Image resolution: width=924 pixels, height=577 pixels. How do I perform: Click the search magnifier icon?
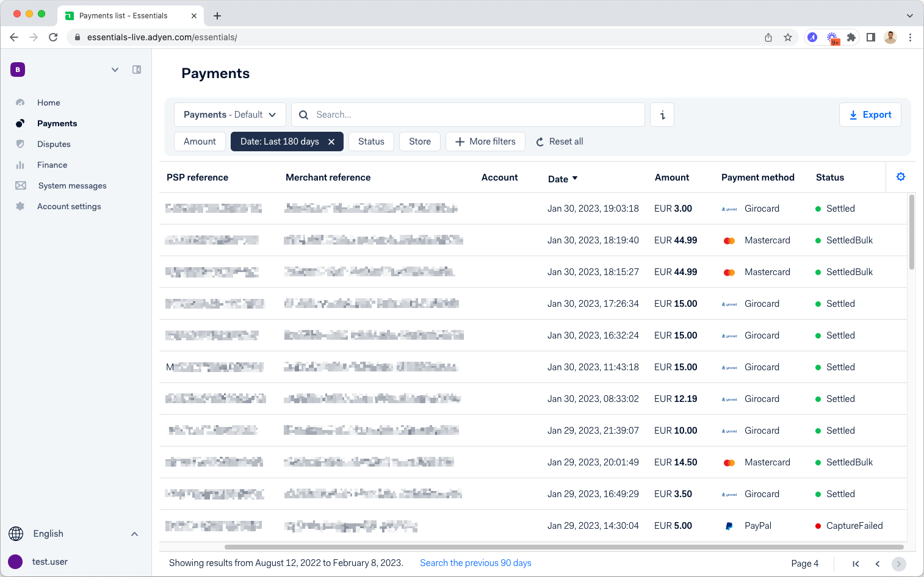click(x=303, y=115)
